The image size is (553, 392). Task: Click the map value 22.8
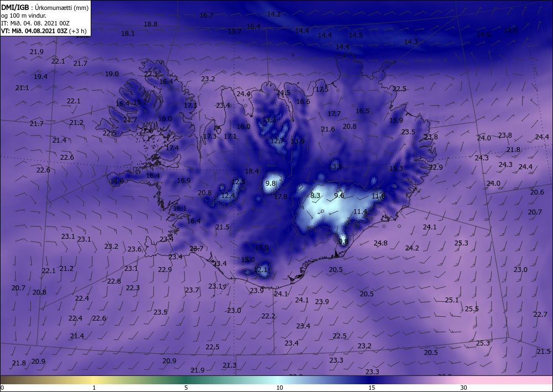(114, 281)
